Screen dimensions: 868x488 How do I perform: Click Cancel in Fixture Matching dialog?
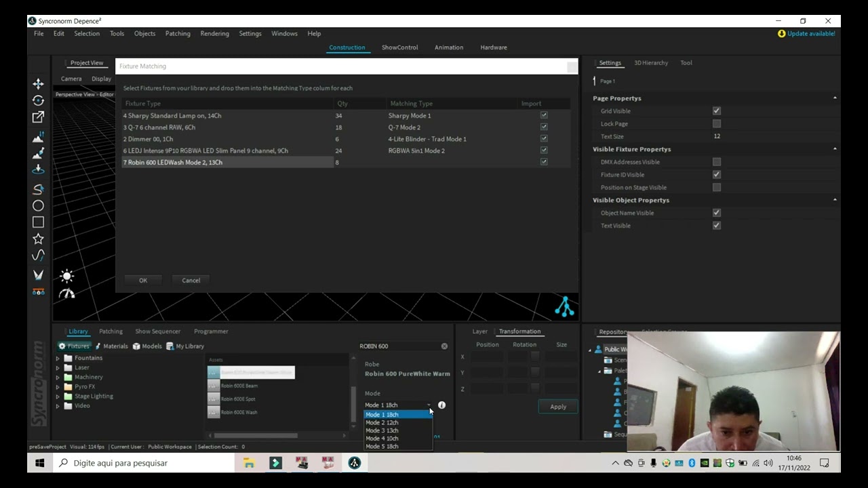(x=191, y=280)
